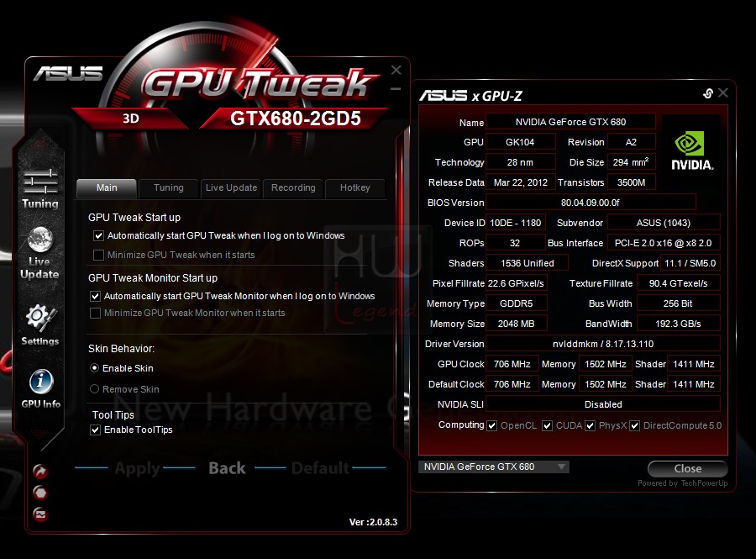Click the Bus Width value 256 Bit
Image resolution: width=756 pixels, height=559 pixels.
click(x=678, y=303)
